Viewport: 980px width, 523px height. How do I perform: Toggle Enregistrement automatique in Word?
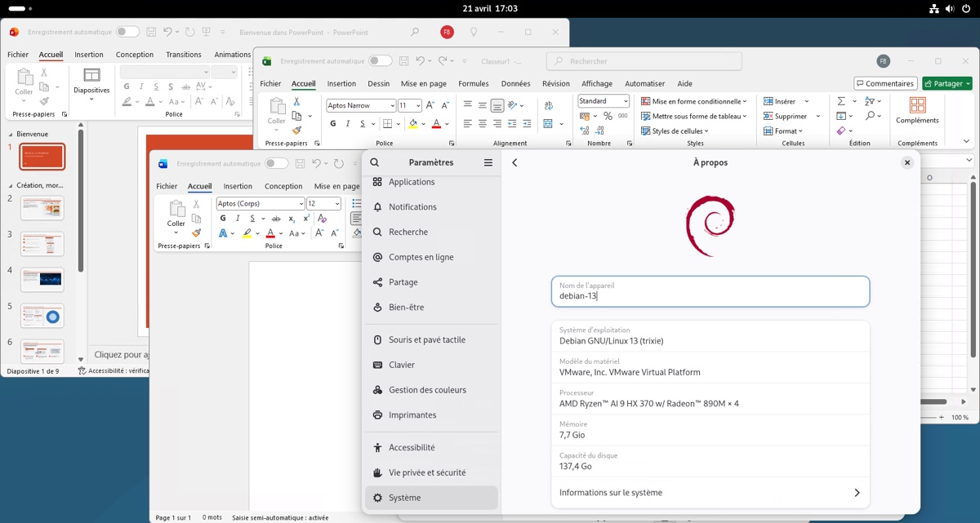point(276,163)
